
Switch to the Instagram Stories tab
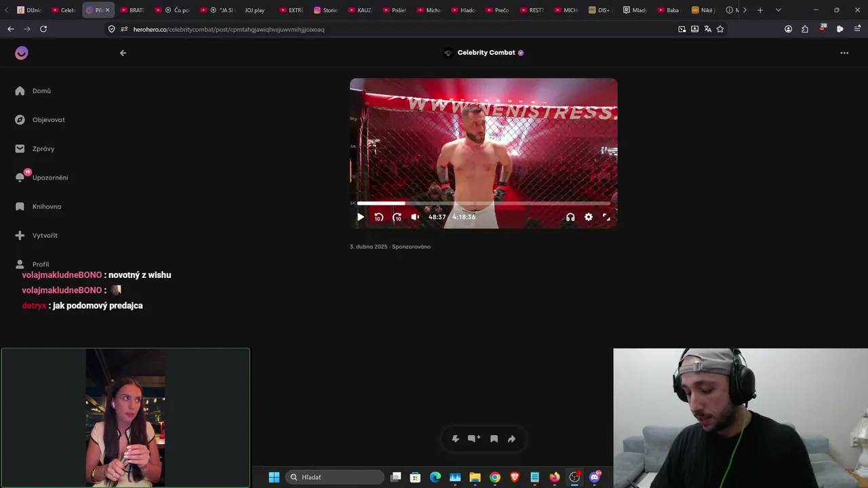coord(326,10)
